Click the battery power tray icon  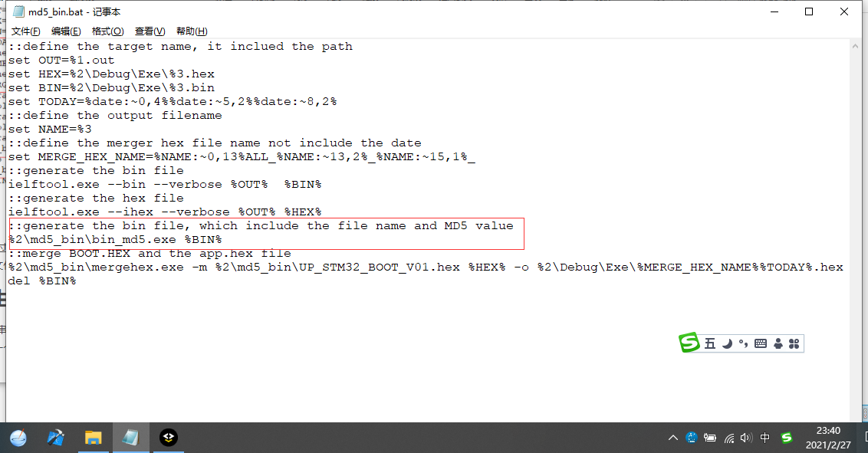[x=710, y=438]
